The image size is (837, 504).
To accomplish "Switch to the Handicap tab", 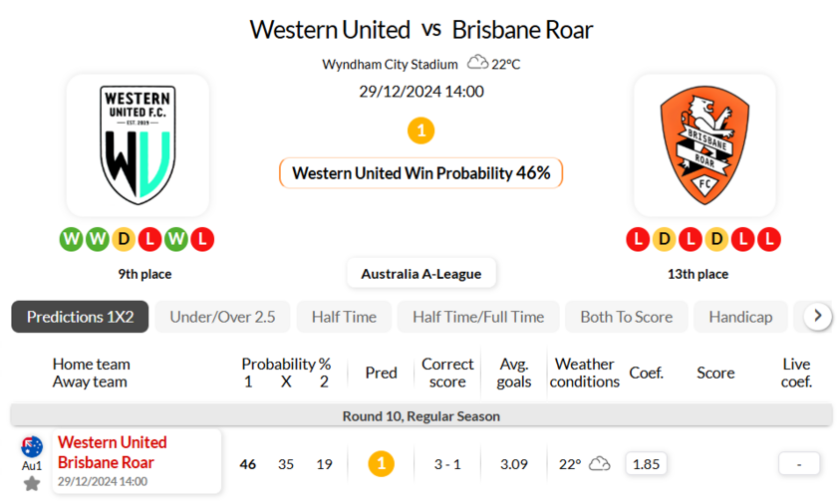I will pyautogui.click(x=740, y=317).
